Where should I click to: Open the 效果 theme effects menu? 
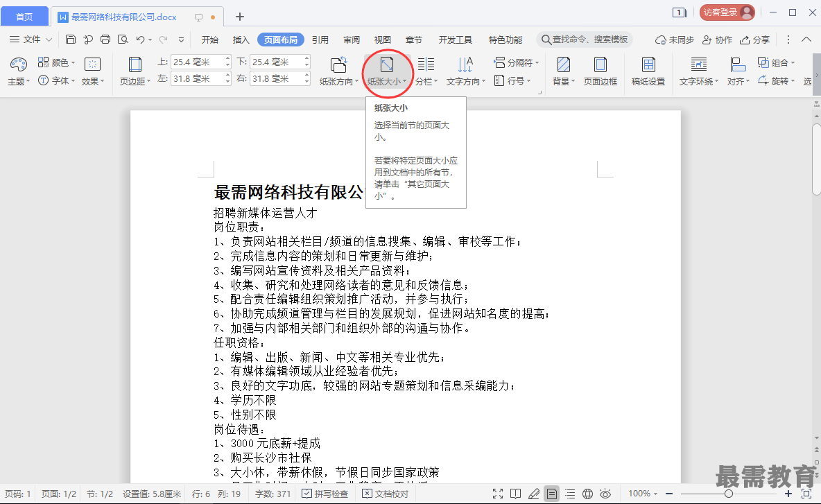click(93, 71)
